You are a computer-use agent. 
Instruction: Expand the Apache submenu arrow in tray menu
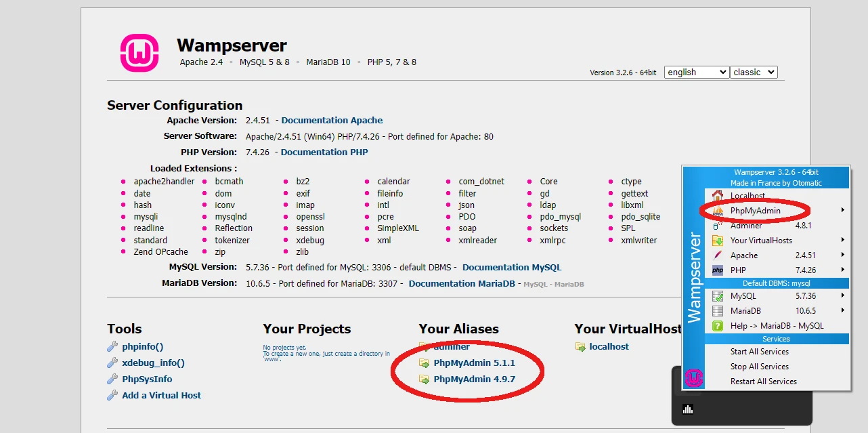(843, 255)
